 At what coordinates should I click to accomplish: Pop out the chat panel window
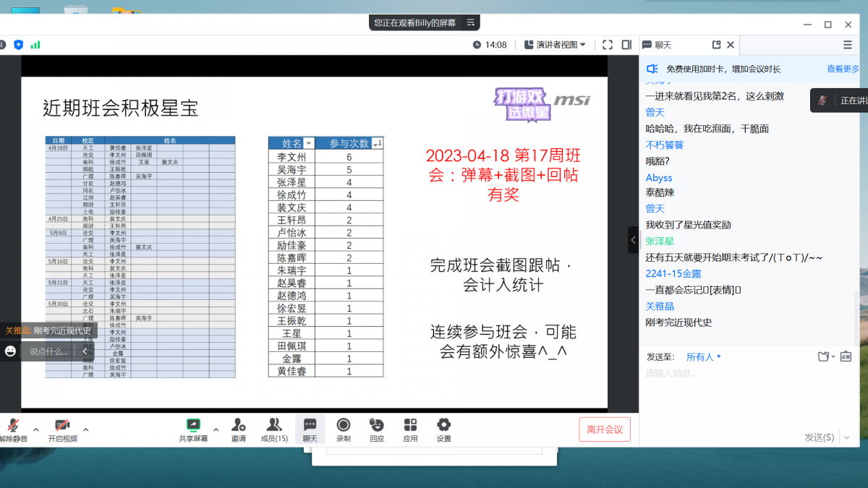pyautogui.click(x=716, y=45)
